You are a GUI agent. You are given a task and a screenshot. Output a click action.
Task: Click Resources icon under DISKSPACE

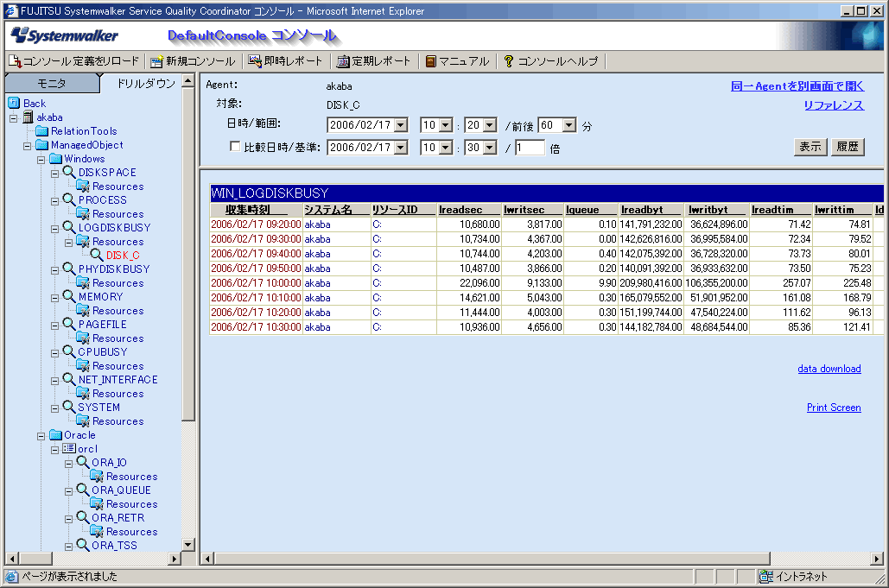[x=83, y=186]
